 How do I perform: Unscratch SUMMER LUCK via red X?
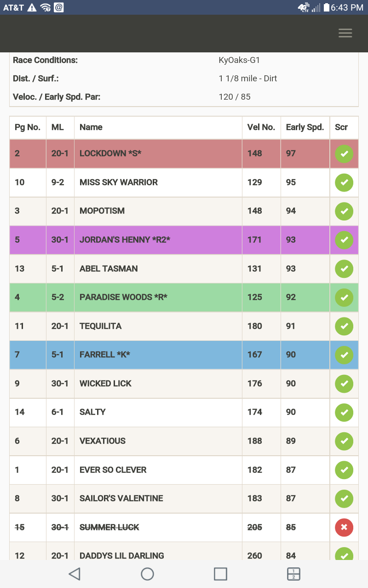[344, 527]
